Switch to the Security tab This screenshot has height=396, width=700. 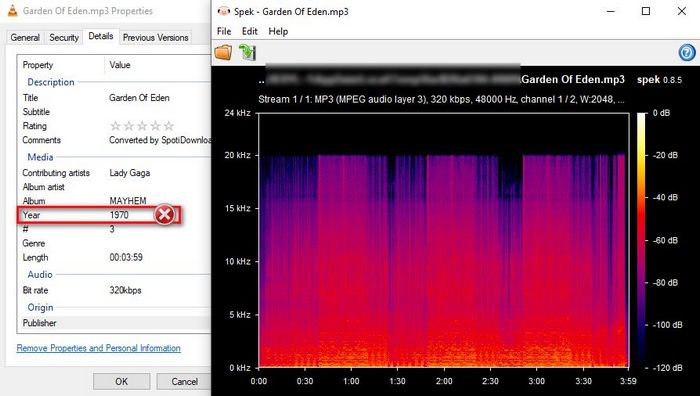64,38
